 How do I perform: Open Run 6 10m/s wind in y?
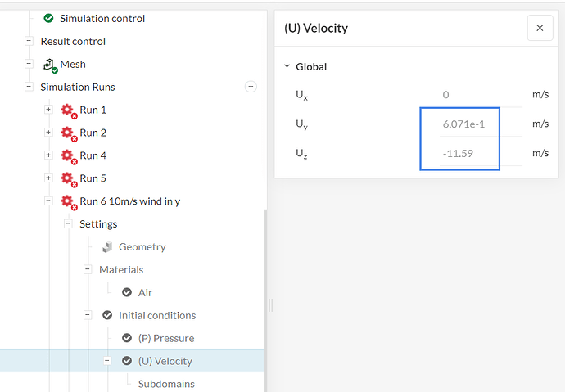click(129, 201)
